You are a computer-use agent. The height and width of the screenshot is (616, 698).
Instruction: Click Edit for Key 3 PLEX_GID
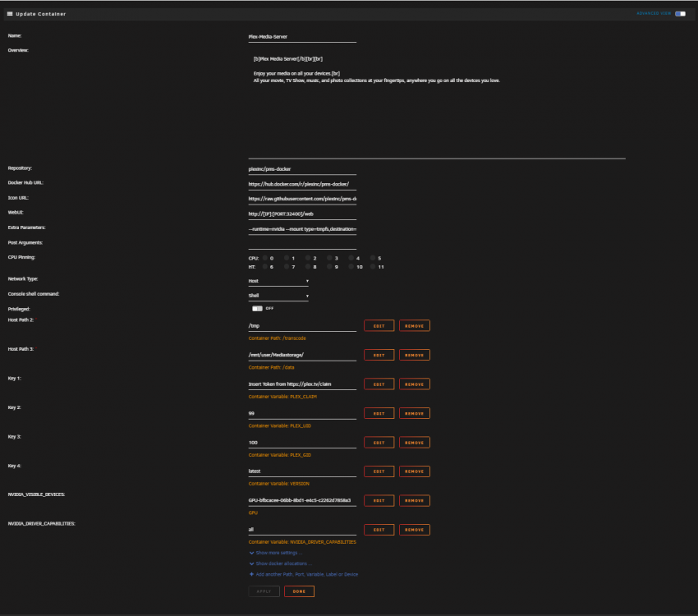379,443
